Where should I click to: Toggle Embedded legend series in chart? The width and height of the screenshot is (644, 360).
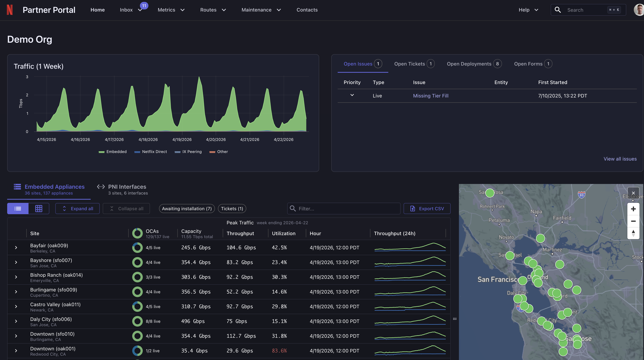pos(113,152)
